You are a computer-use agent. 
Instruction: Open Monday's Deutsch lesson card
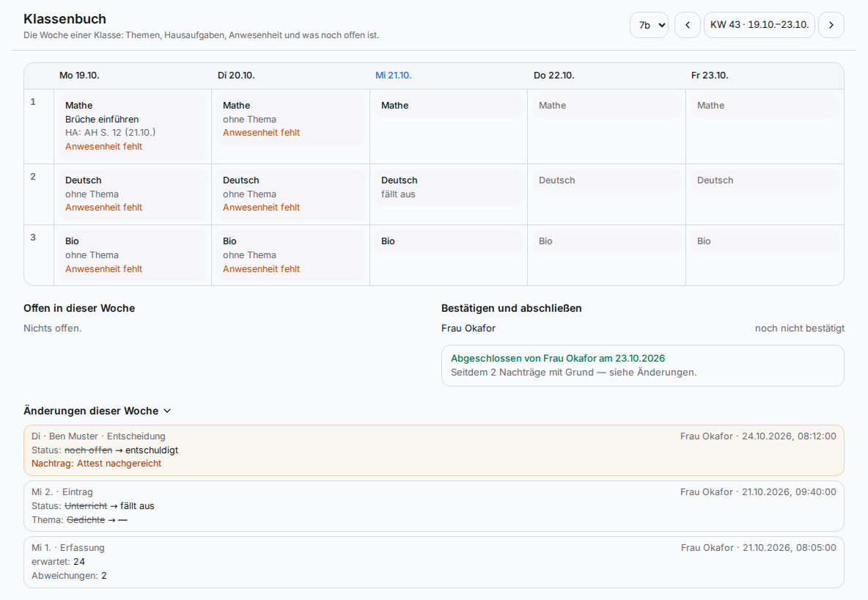133,194
